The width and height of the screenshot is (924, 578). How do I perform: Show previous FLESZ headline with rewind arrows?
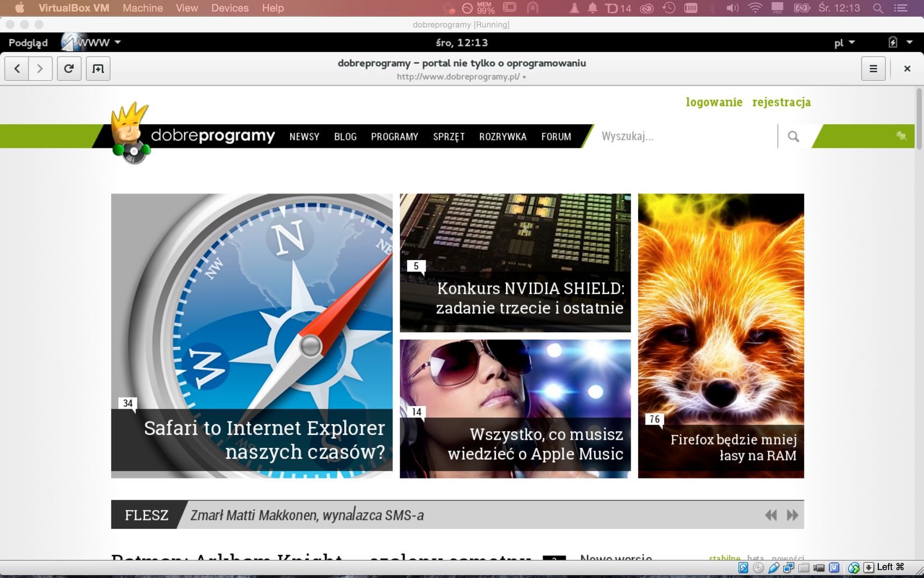pyautogui.click(x=771, y=515)
